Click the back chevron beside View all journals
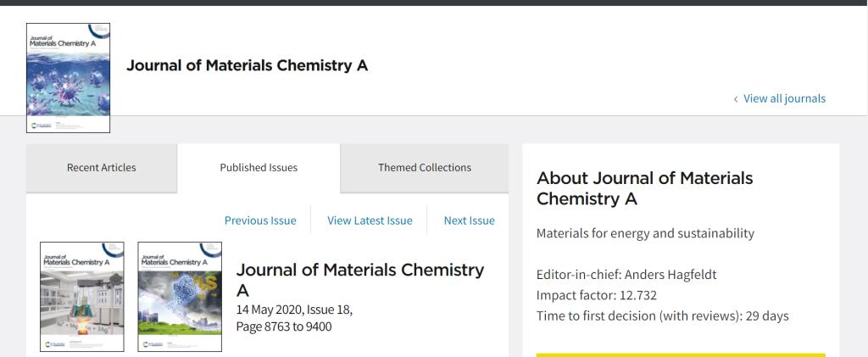The width and height of the screenshot is (868, 357). click(735, 99)
